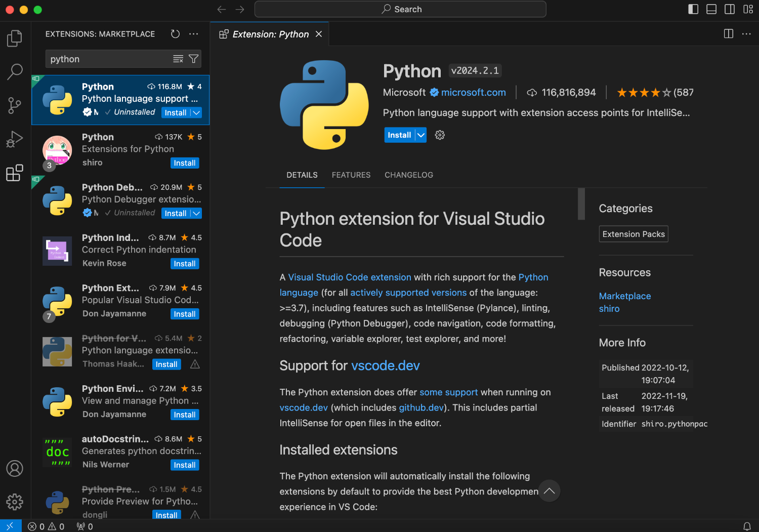
Task: Toggle the primary side bar layout button
Action: tap(693, 9)
